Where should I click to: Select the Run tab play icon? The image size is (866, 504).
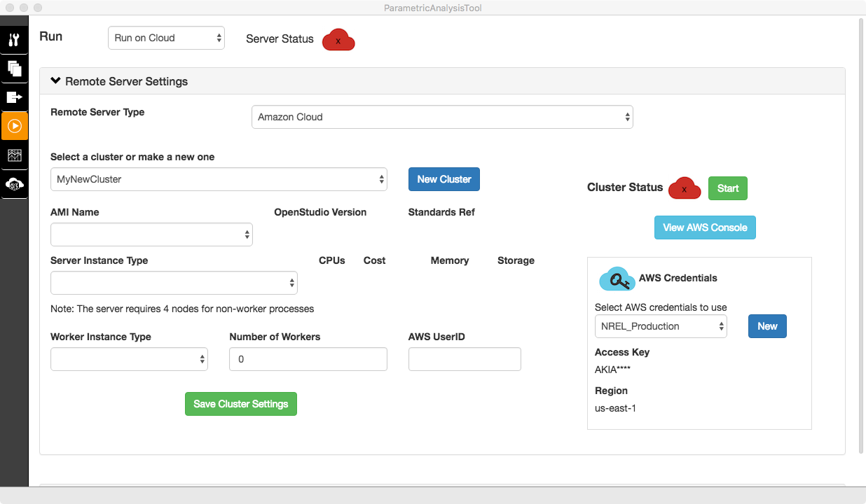14,126
